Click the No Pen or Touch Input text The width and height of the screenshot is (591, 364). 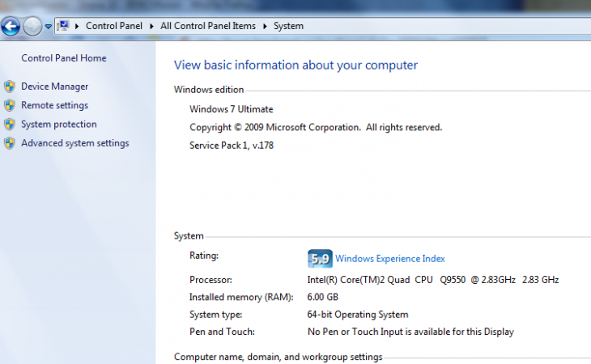click(410, 332)
